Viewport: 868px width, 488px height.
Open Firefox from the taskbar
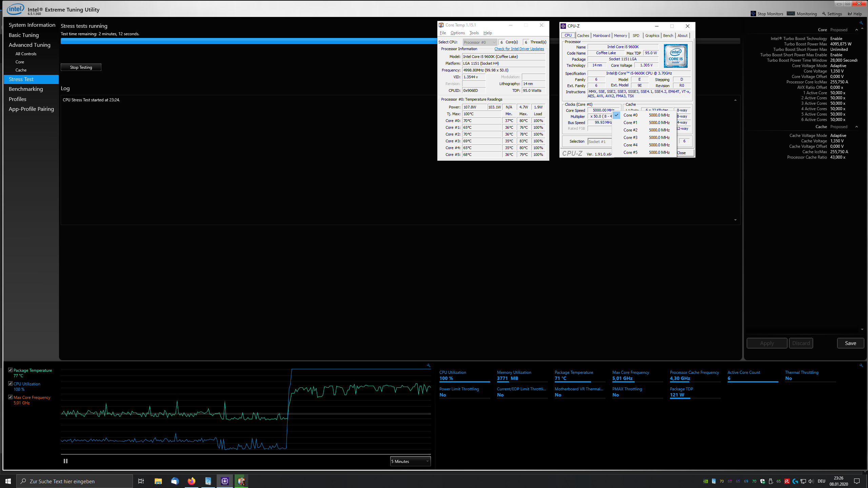pyautogui.click(x=192, y=481)
